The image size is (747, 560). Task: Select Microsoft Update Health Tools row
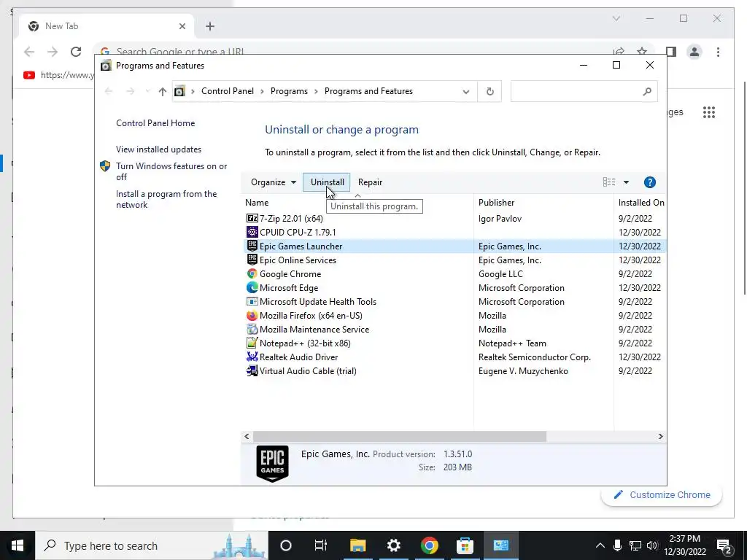point(454,301)
